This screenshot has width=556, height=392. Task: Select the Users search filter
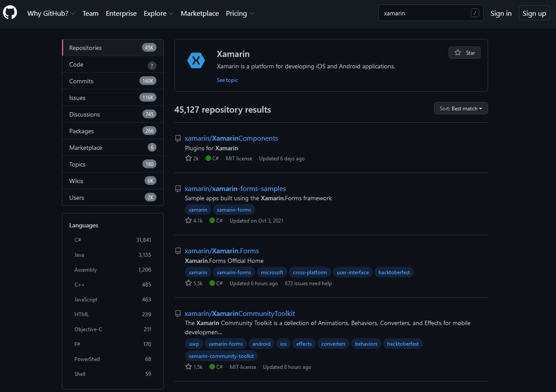(x=113, y=197)
